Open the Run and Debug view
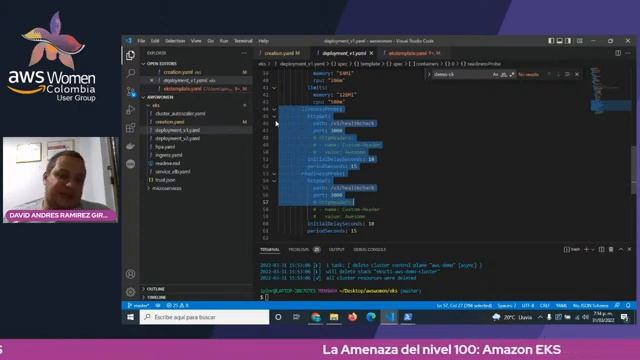 131,109
